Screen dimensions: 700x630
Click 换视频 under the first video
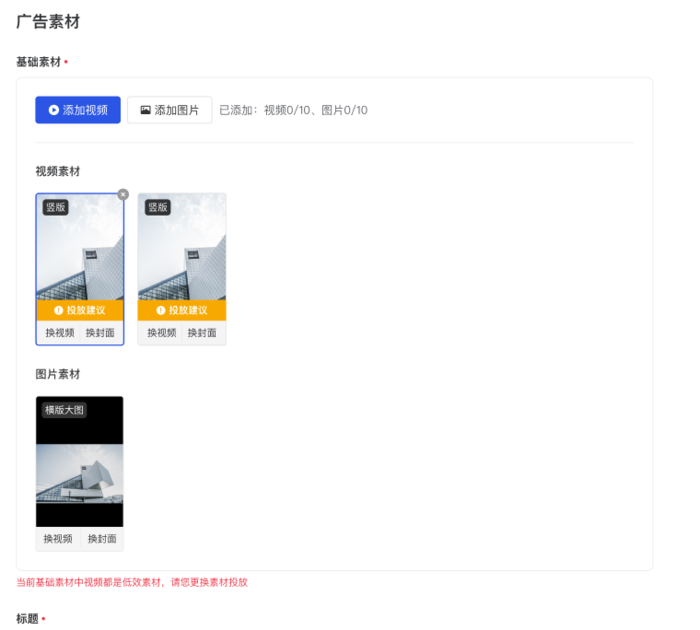pyautogui.click(x=60, y=333)
